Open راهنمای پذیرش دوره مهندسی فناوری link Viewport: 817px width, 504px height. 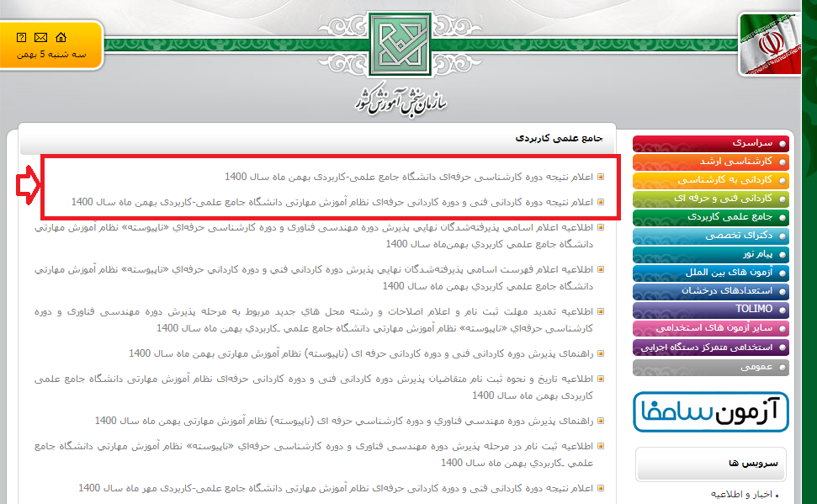coord(344,421)
